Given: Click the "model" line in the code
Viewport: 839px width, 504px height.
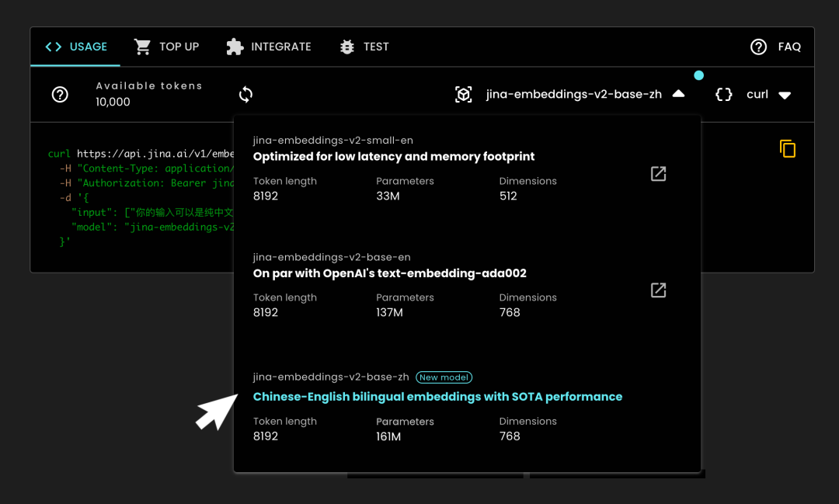Looking at the screenshot, I should click(x=152, y=228).
